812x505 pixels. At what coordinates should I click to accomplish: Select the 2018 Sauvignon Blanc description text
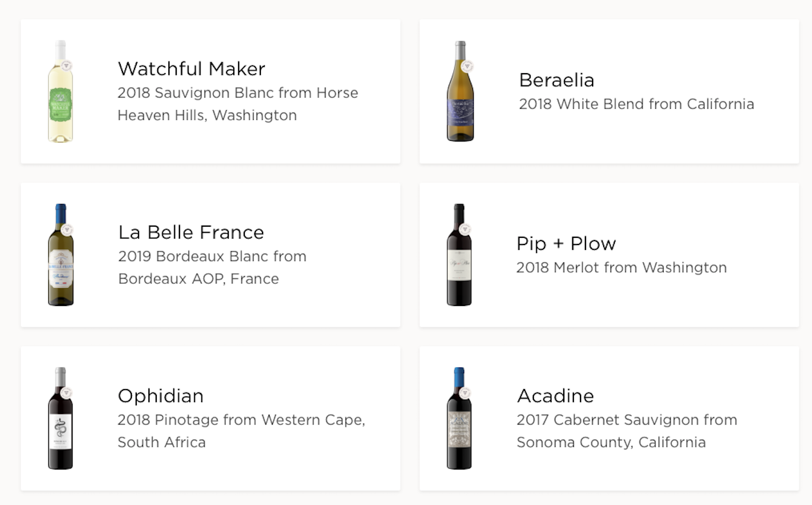click(x=238, y=104)
